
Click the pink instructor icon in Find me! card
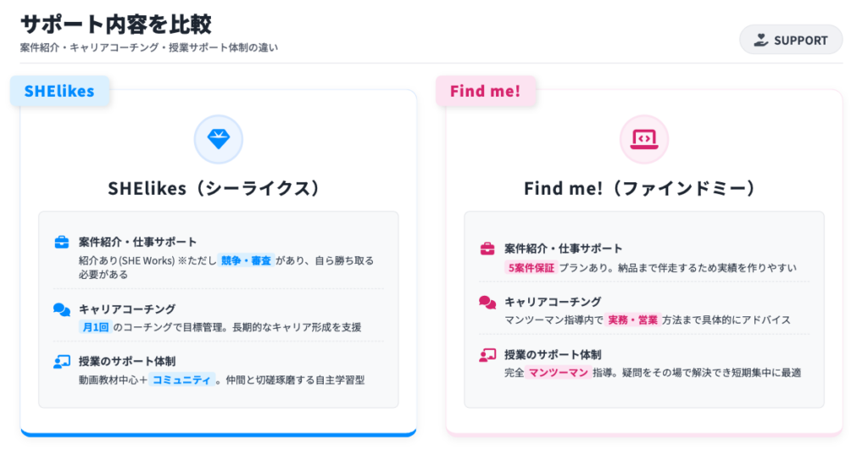coord(487,354)
